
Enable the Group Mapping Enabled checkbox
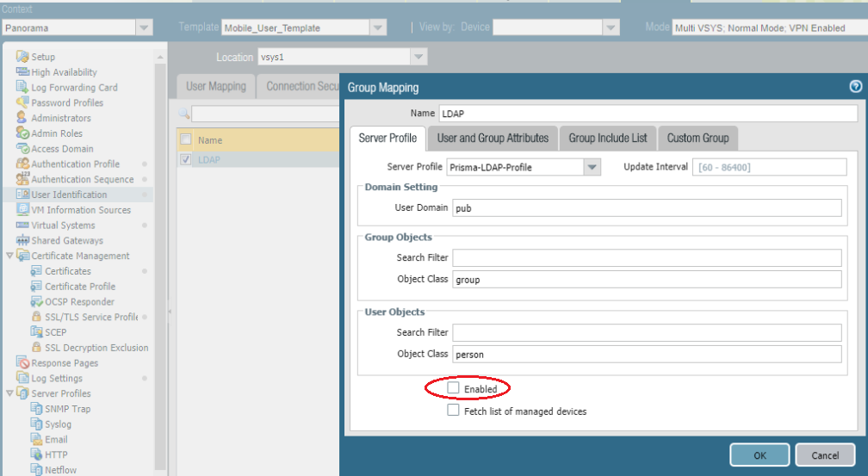453,389
